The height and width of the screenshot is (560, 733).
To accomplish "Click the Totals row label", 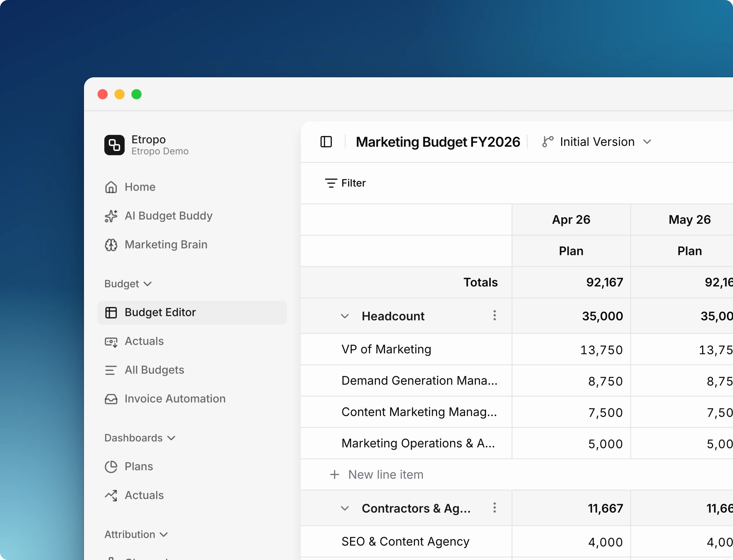I will coord(480,282).
